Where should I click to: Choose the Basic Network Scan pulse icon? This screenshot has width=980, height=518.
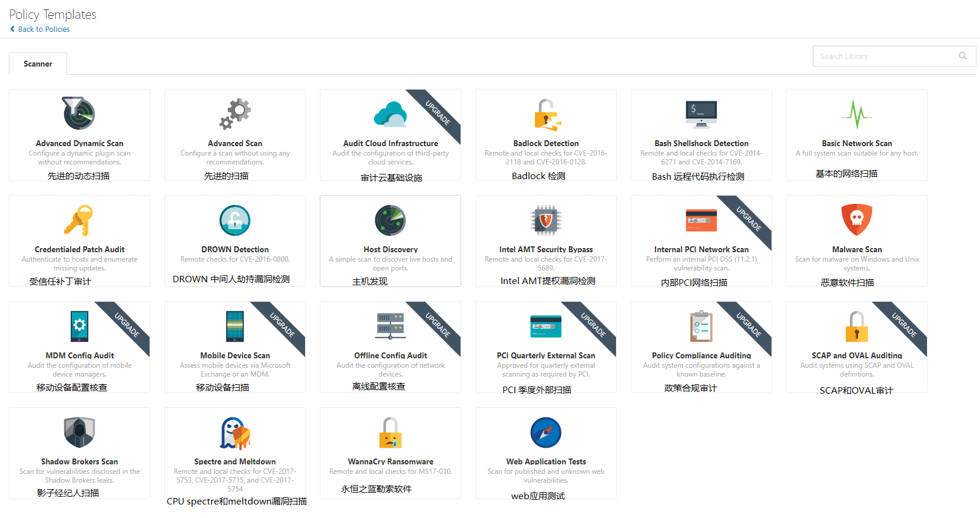coord(856,114)
